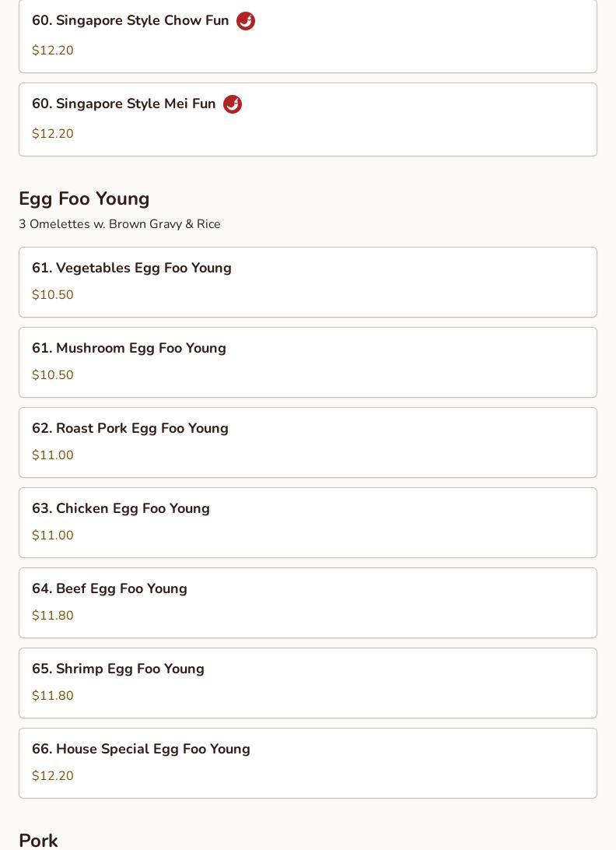
Task: Click the $10.50 price of Vegetables Egg Foo Young
Action: [x=53, y=295]
